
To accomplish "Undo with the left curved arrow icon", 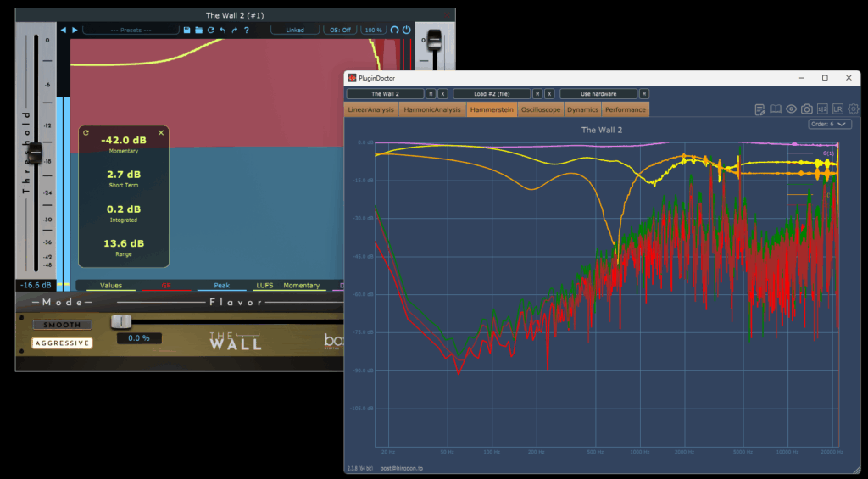I will click(223, 30).
